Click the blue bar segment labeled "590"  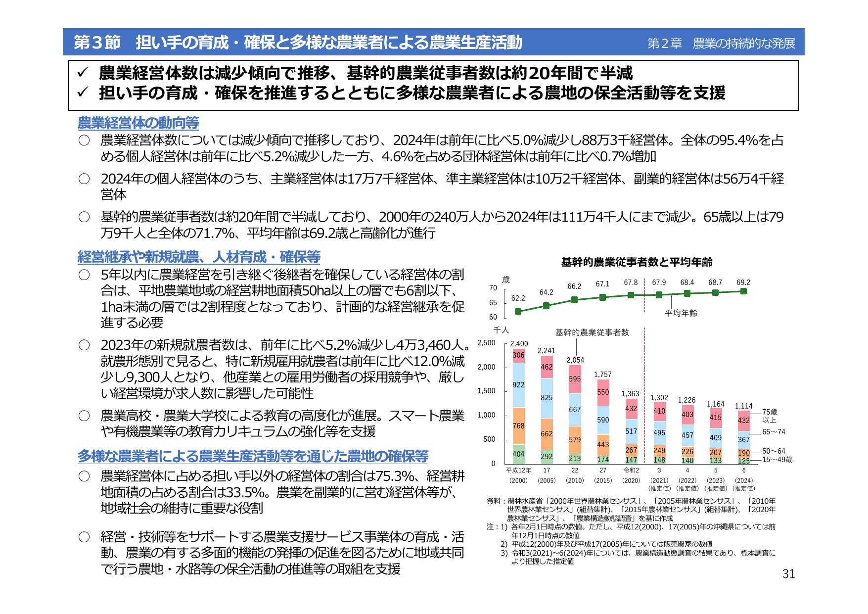(x=603, y=420)
